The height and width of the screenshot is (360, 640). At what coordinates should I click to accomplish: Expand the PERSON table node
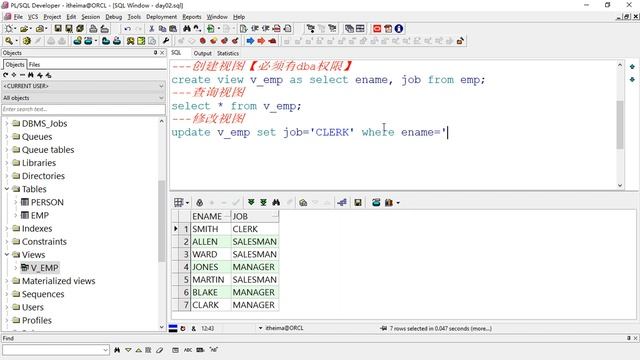point(16,202)
